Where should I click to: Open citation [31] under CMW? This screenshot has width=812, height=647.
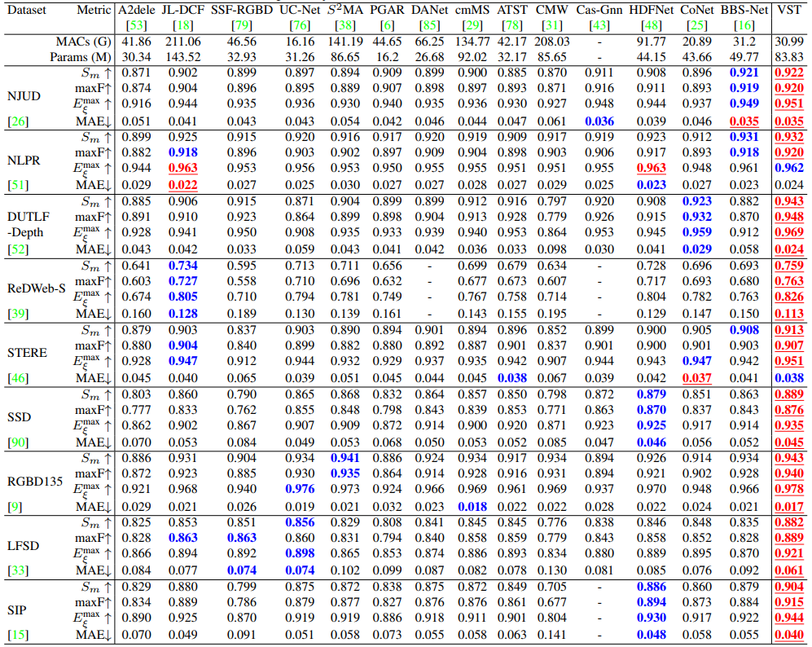tap(552, 25)
